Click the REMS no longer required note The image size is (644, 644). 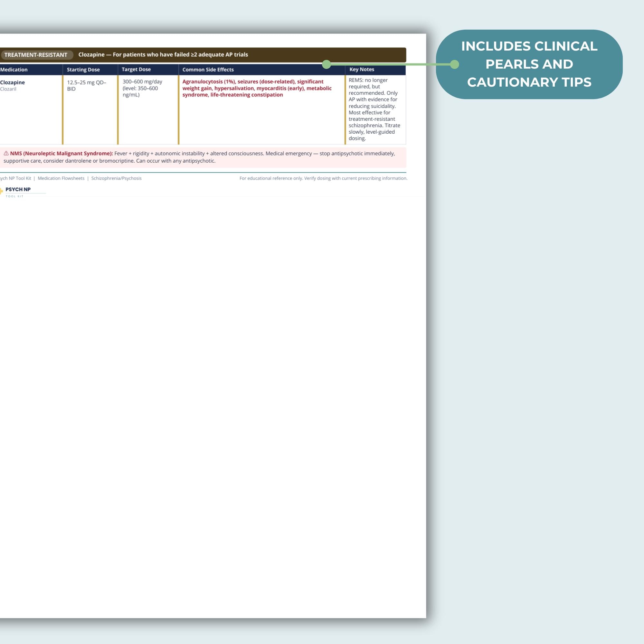point(374,109)
